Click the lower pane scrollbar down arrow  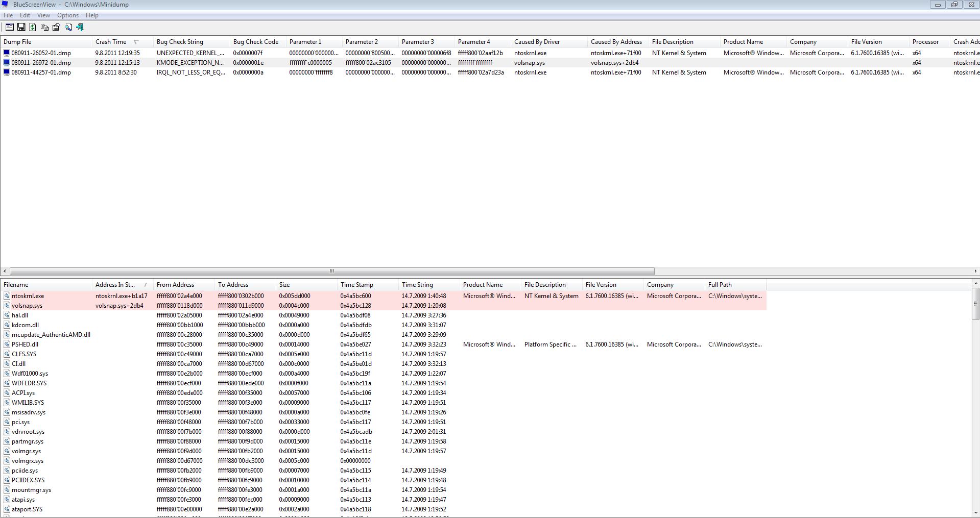[x=975, y=512]
